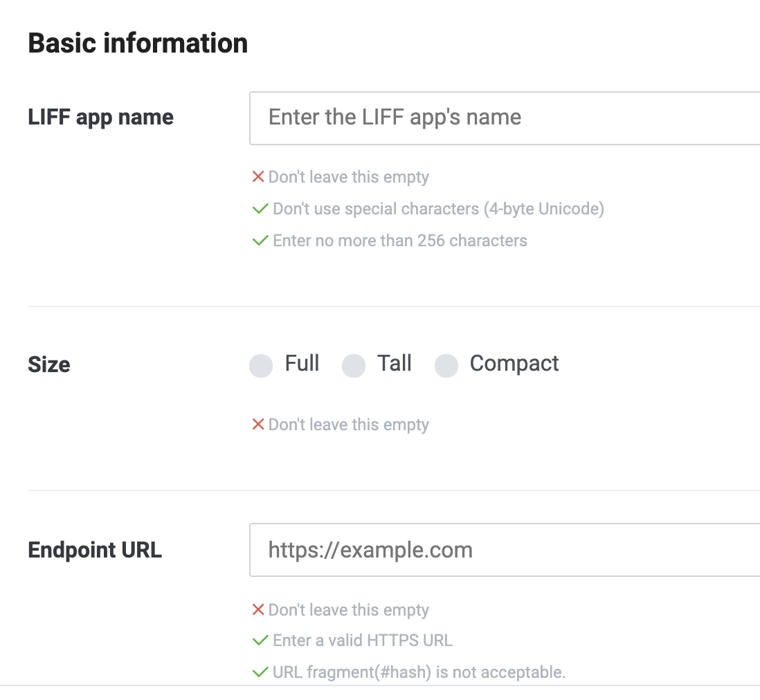Click green check beside URL fragment rule
Image resolution: width=760 pixels, height=700 pixels.
tap(260, 672)
